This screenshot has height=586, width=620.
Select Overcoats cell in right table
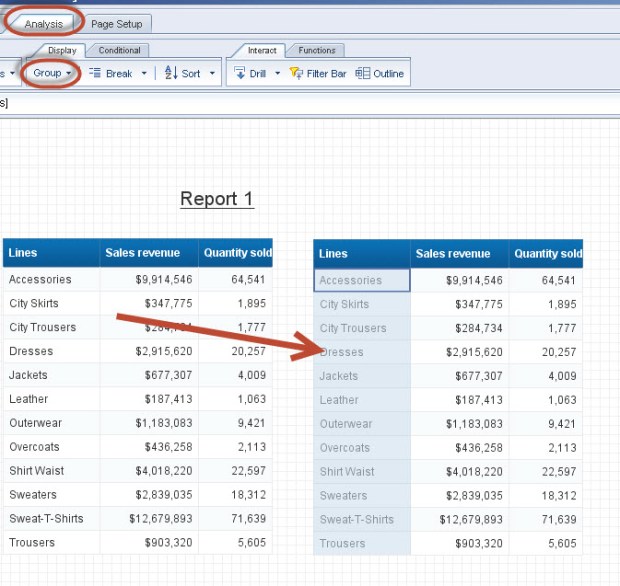point(362,448)
